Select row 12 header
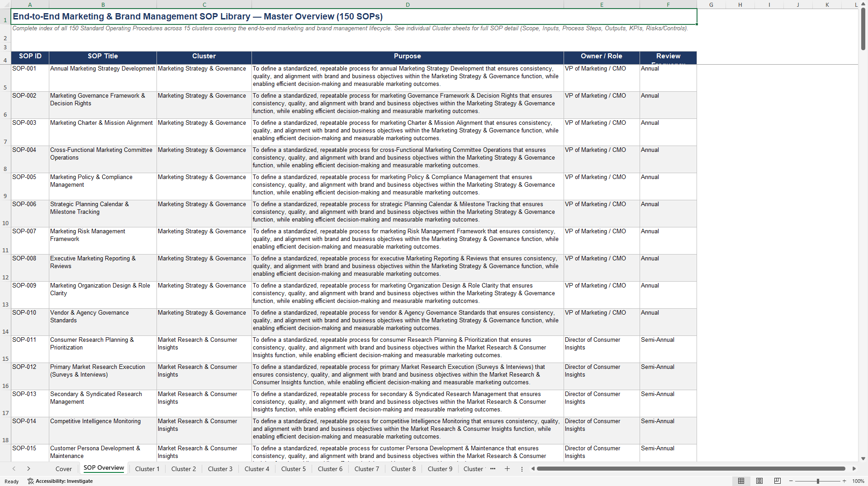The width and height of the screenshot is (868, 486). (x=5, y=268)
